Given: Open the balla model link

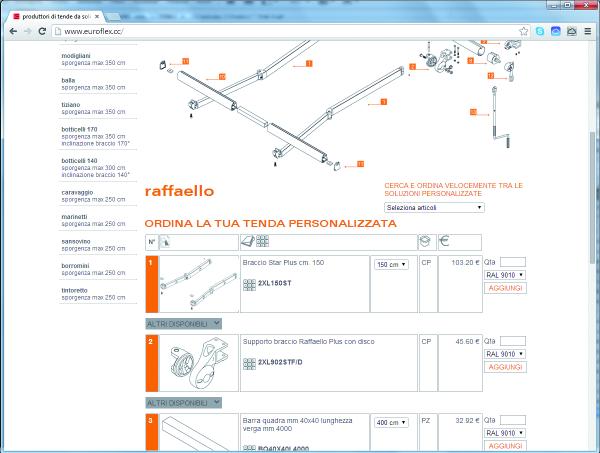Looking at the screenshot, I should [68, 80].
